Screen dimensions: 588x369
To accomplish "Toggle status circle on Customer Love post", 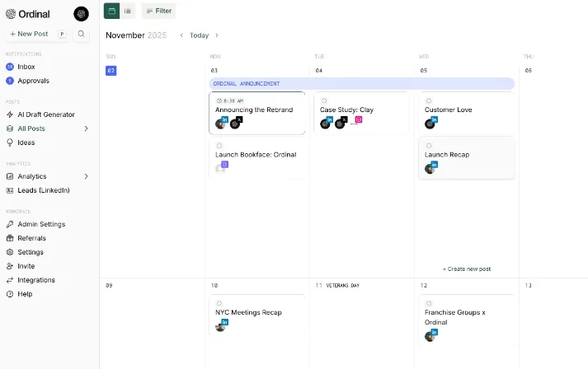I will tap(429, 100).
